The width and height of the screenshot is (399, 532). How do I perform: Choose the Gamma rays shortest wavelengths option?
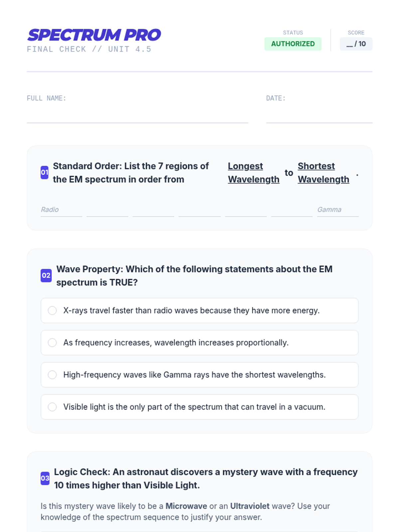click(199, 375)
